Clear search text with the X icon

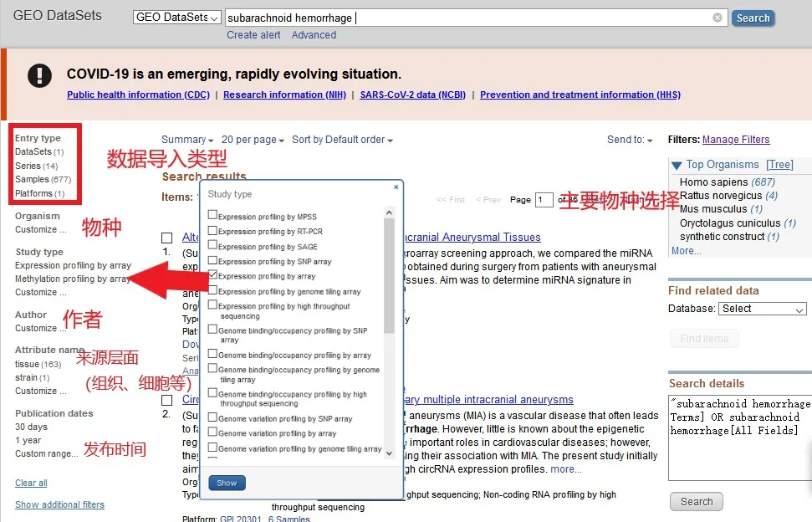[718, 18]
